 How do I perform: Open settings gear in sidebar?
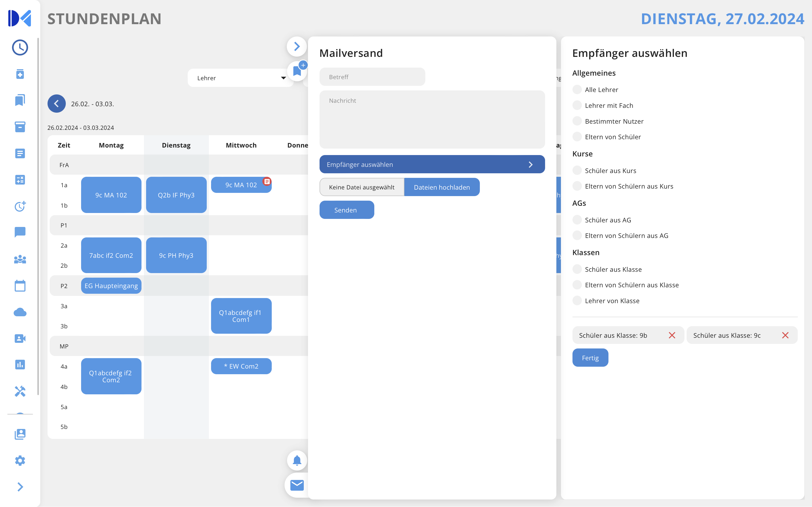(20, 460)
